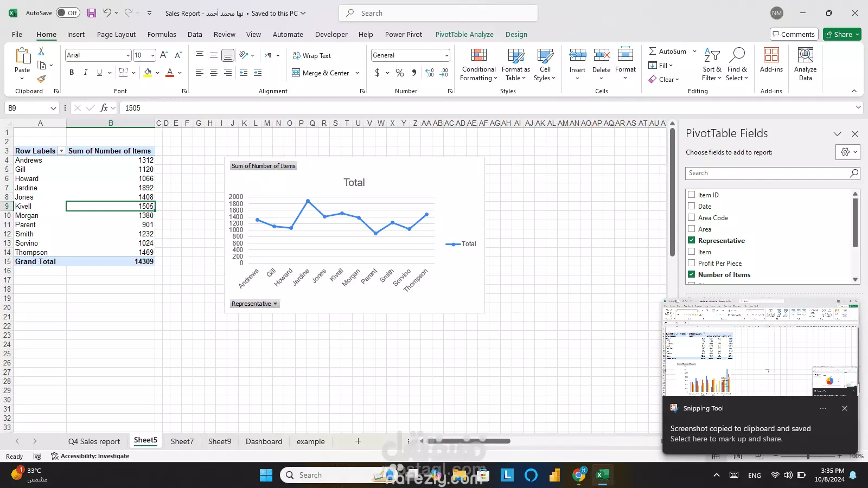The image size is (868, 488).
Task: Open Merge & Center dropdown arrow
Action: 357,73
